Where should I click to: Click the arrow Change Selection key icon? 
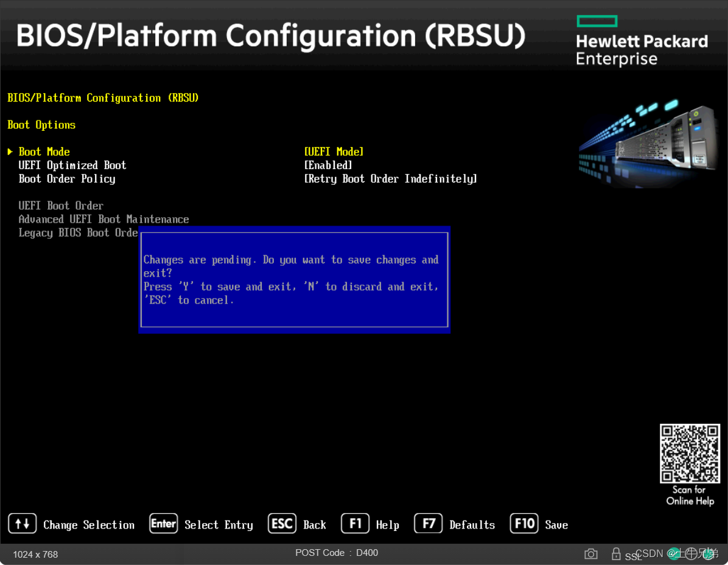(x=22, y=524)
